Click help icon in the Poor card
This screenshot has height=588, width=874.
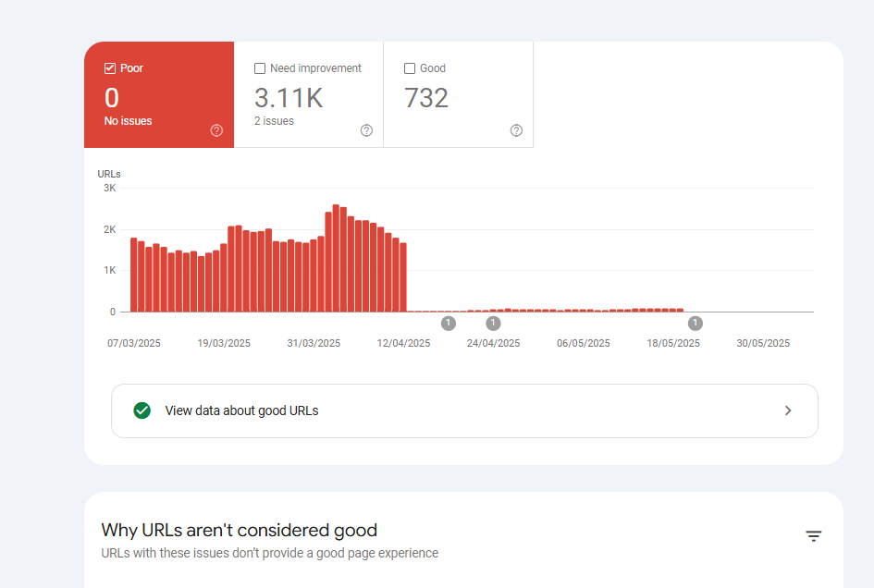(216, 130)
